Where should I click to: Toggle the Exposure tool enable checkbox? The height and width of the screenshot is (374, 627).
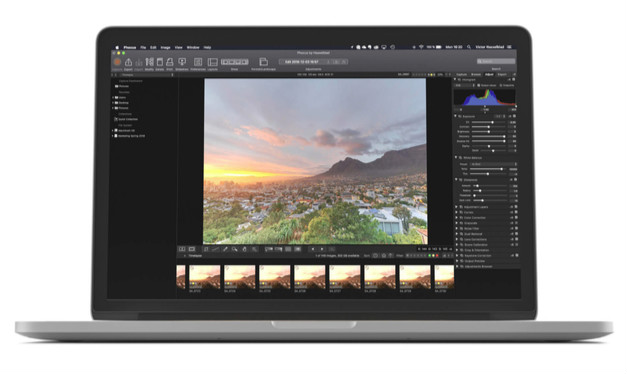[515, 116]
